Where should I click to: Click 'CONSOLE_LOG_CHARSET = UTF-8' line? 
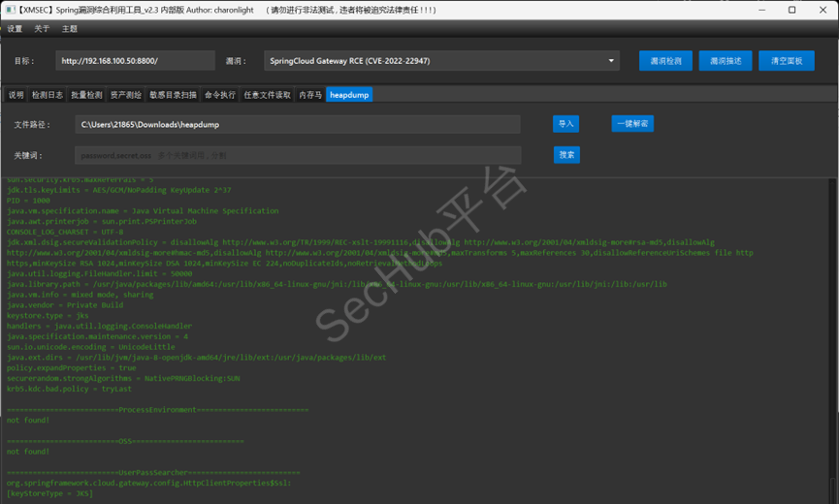pos(65,232)
